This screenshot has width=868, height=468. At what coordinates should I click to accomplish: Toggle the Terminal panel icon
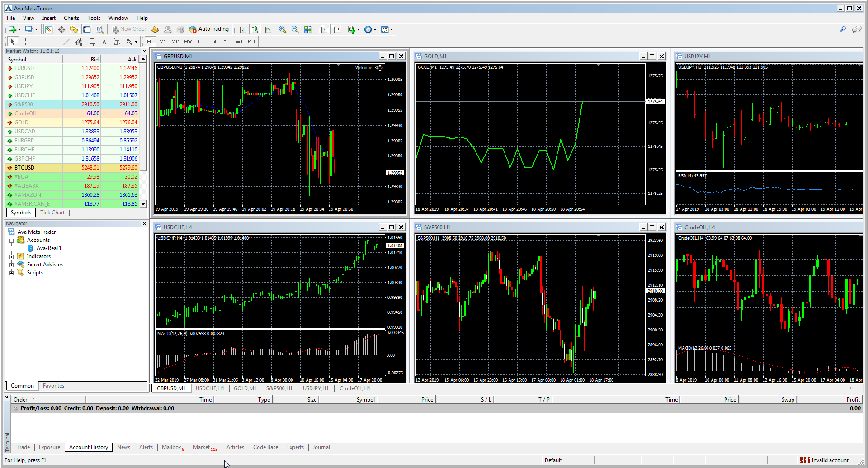(x=87, y=29)
